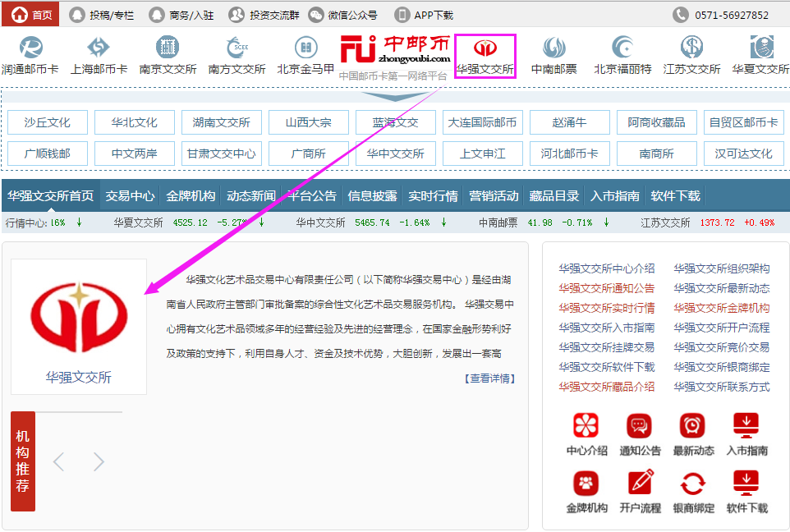Show previous recommended institution
Viewport: 790px width, 532px height.
[59, 461]
